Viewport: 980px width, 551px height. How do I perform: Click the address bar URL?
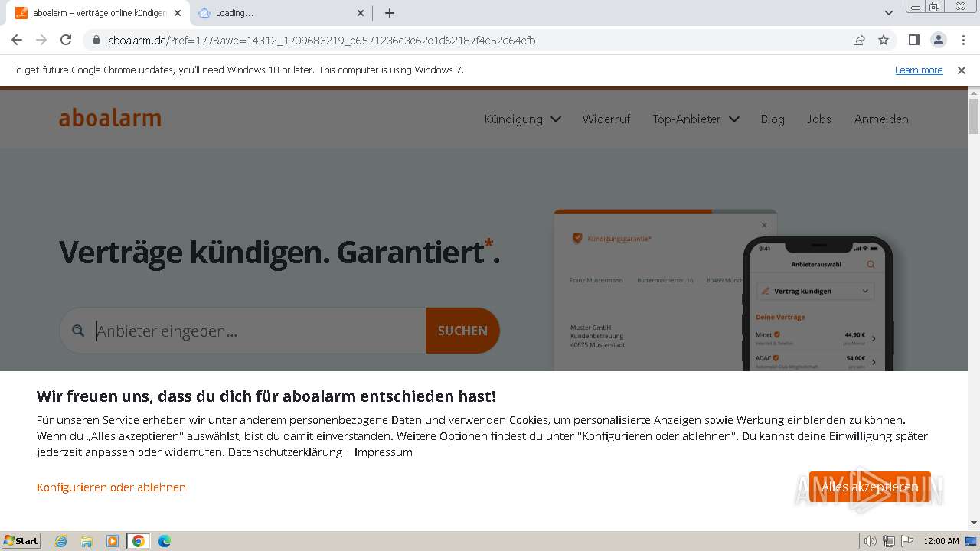322,40
